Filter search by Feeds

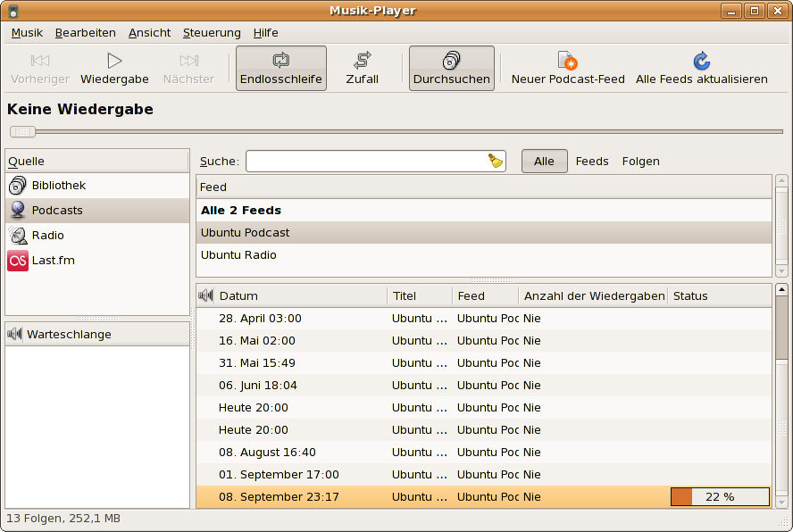coord(592,161)
